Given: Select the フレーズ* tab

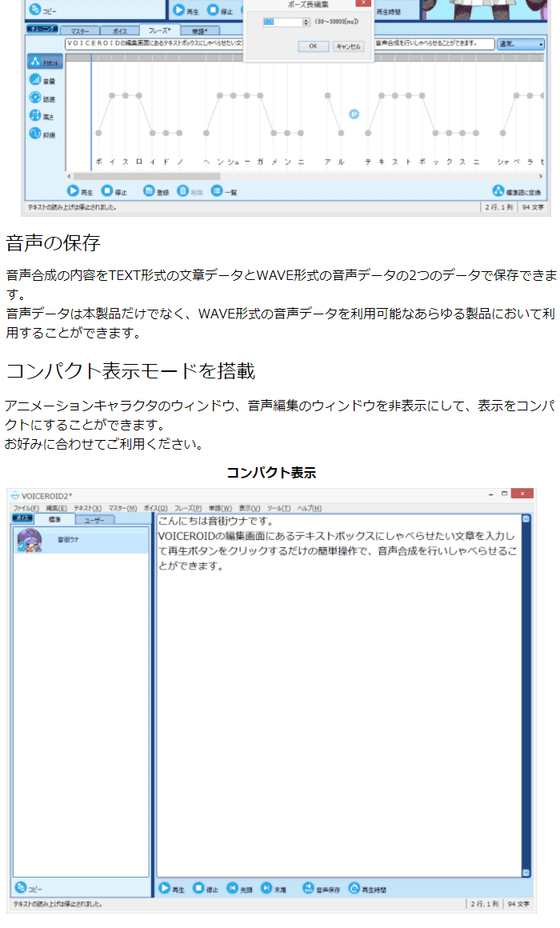Looking at the screenshot, I should pos(158,30).
